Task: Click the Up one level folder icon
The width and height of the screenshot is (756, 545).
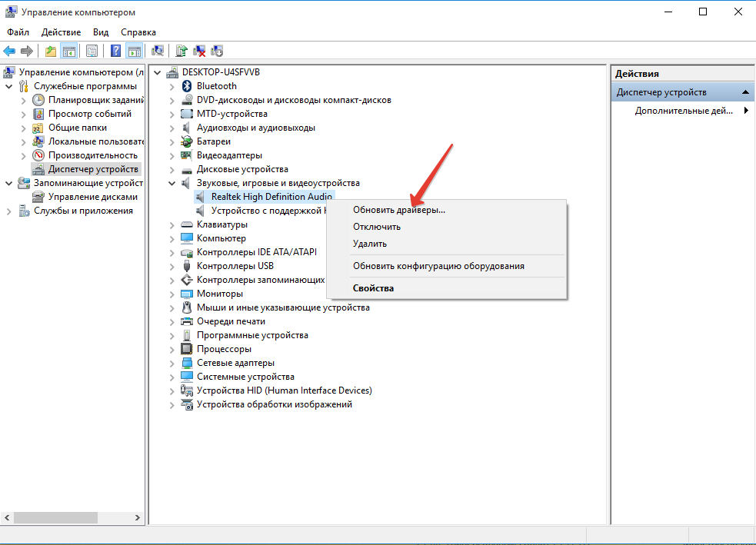Action: coord(51,51)
